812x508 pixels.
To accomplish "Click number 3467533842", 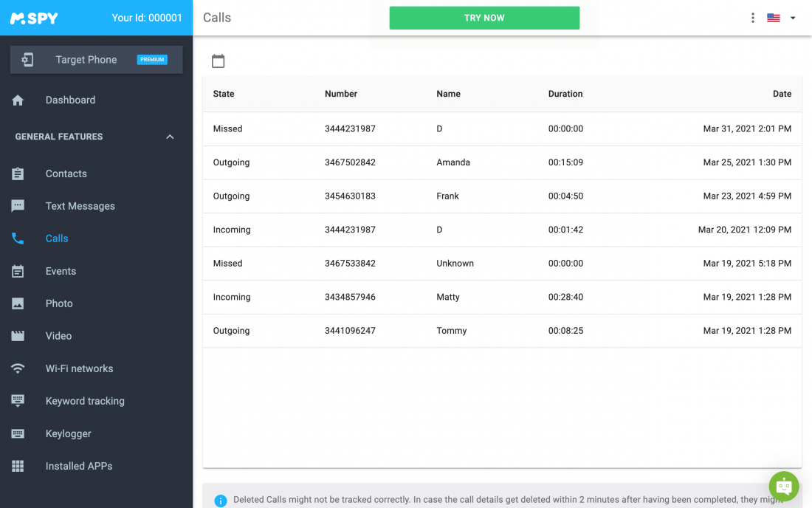I will pos(350,263).
